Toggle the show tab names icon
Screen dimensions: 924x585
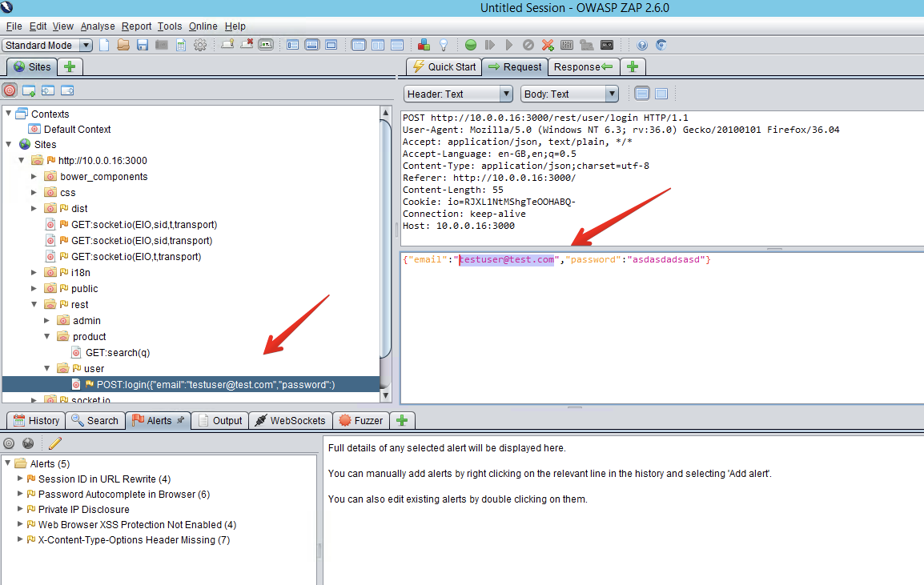266,45
